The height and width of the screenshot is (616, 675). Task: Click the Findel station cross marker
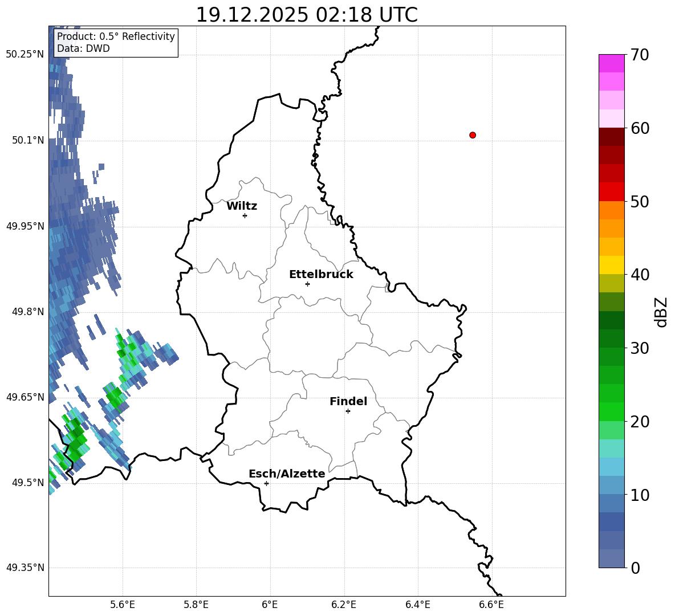pos(348,411)
